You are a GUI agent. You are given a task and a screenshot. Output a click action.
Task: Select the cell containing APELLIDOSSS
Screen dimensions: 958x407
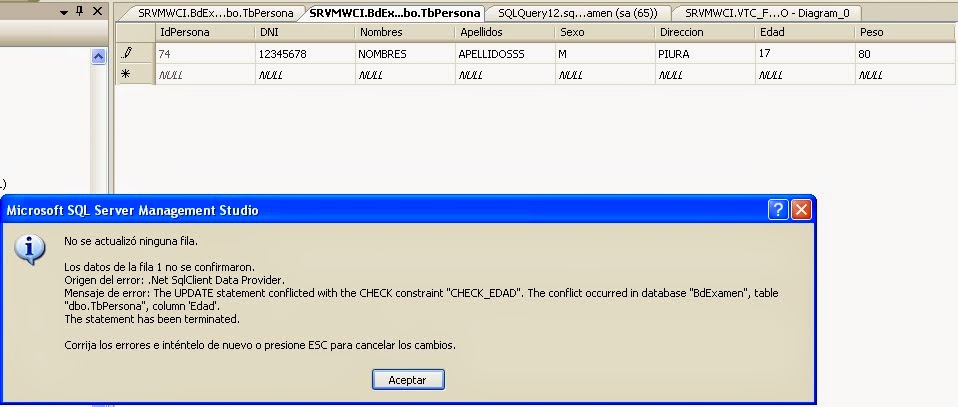pyautogui.click(x=505, y=54)
